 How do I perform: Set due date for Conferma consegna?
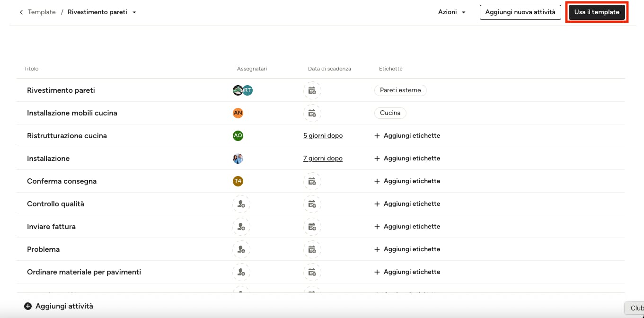pos(312,181)
